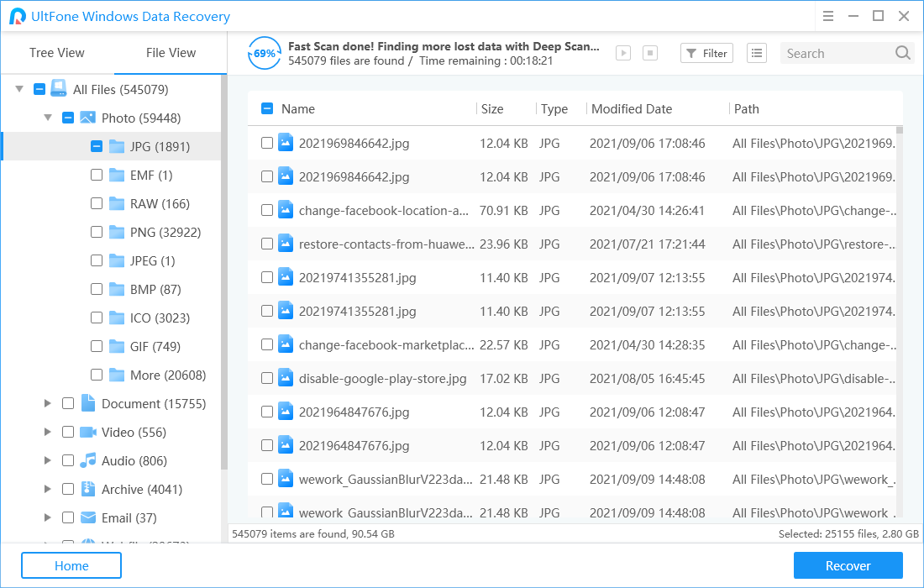924x588 pixels.
Task: Check change-facebook-location file checkbox
Action: point(267,210)
